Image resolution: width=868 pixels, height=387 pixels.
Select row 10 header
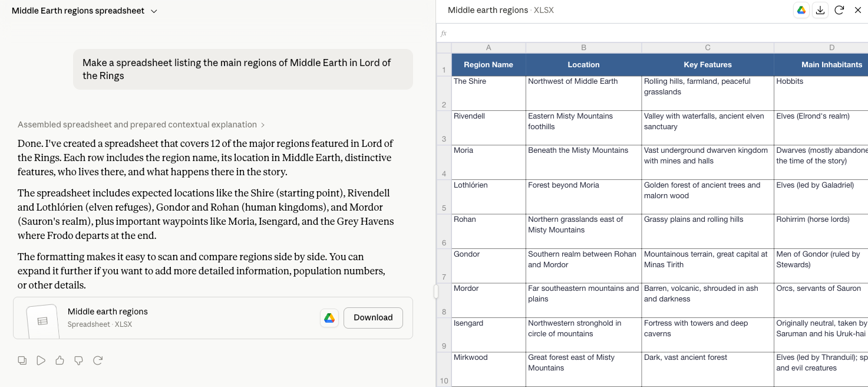[x=444, y=369]
